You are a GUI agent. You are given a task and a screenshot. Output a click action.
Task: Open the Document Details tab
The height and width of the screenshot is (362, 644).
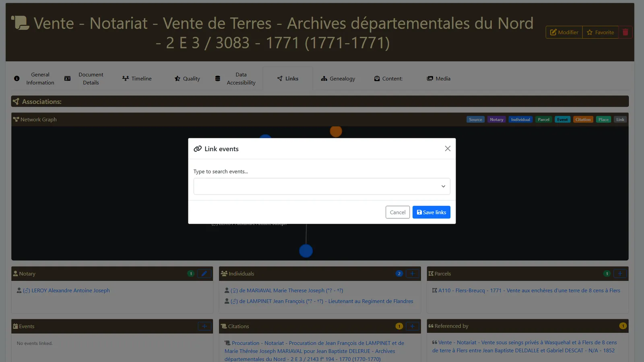pos(84,78)
